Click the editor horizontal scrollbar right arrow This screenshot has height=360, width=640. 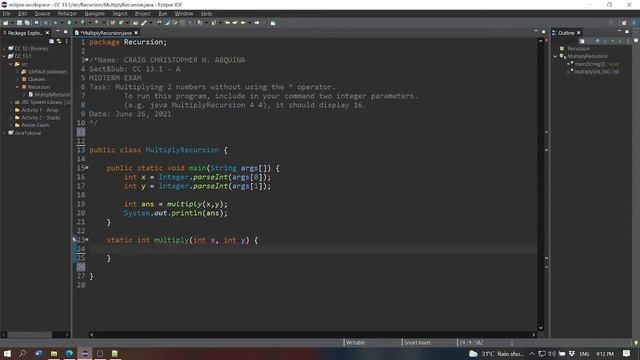(x=534, y=334)
